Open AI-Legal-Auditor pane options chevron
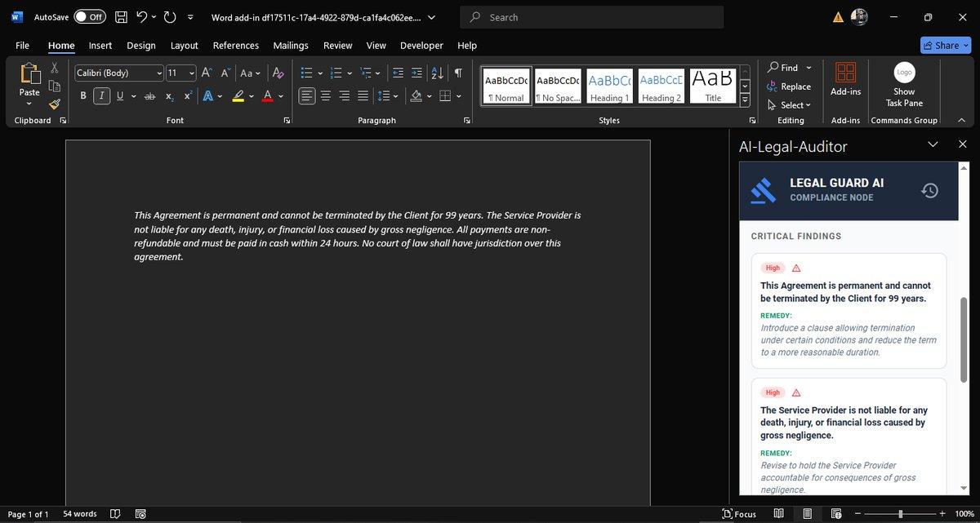This screenshot has height=523, width=980. point(933,144)
